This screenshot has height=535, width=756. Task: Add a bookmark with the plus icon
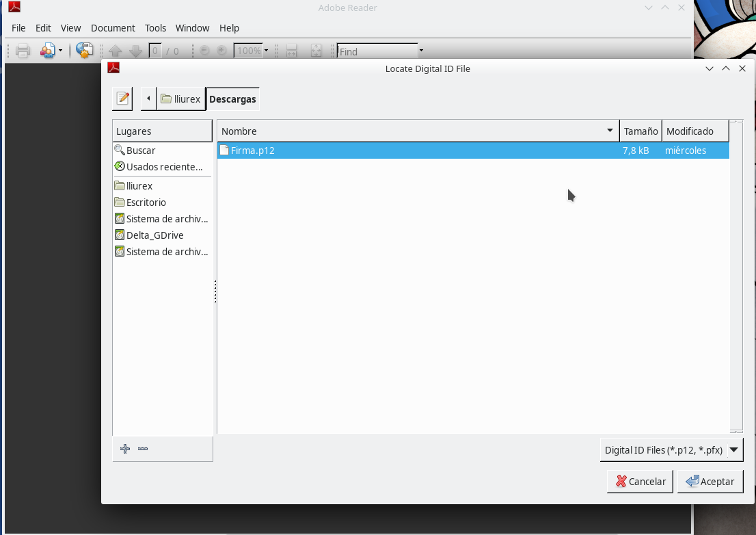(x=125, y=449)
